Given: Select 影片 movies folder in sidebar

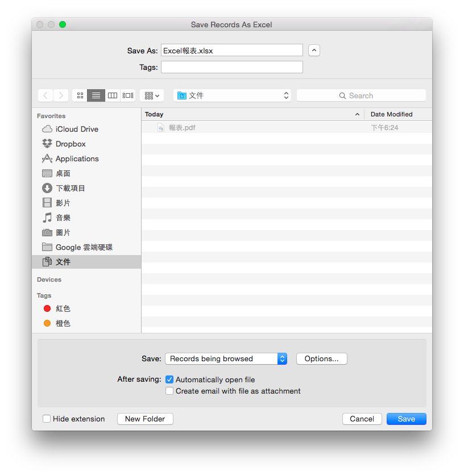Looking at the screenshot, I should (86, 203).
